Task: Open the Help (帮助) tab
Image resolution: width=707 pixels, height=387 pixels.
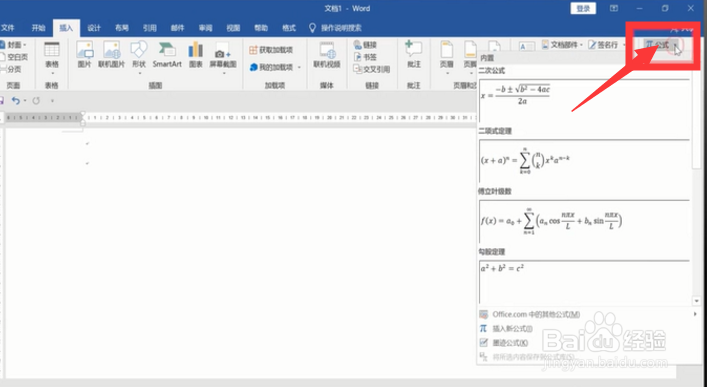Action: coord(261,28)
